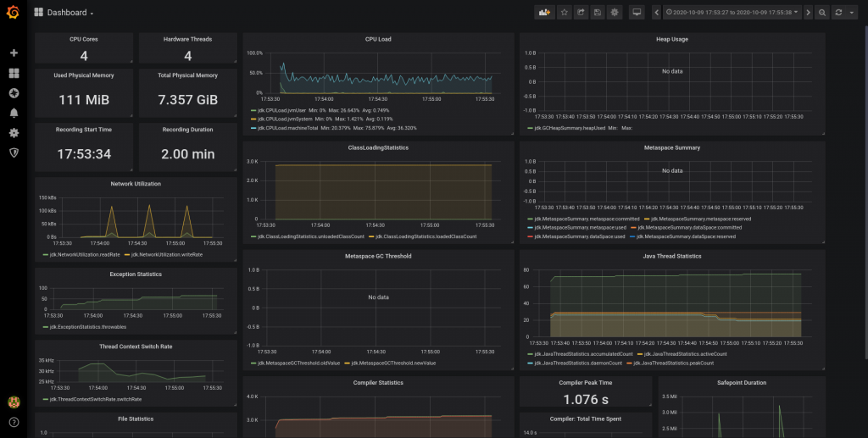Star this dashboard as favorite
868x438 pixels.
click(565, 13)
